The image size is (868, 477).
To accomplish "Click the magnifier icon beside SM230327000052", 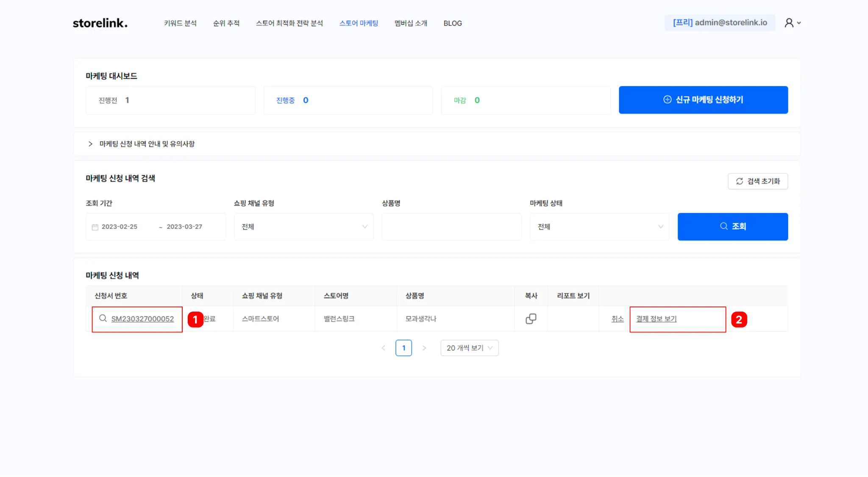I will coord(103,318).
